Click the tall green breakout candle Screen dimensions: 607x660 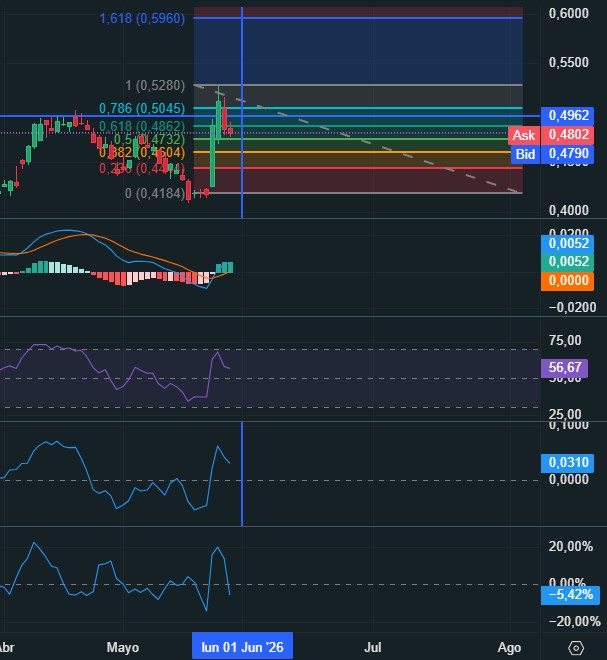tap(213, 153)
